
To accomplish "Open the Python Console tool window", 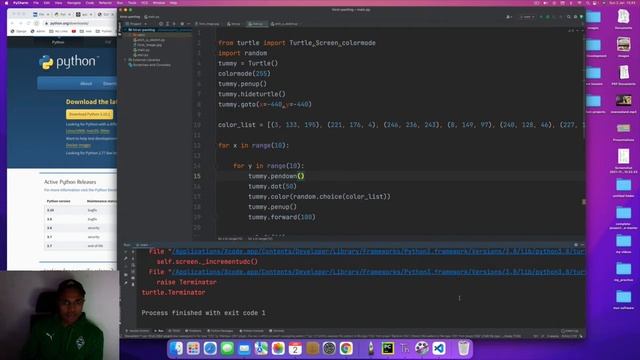I will [x=252, y=331].
